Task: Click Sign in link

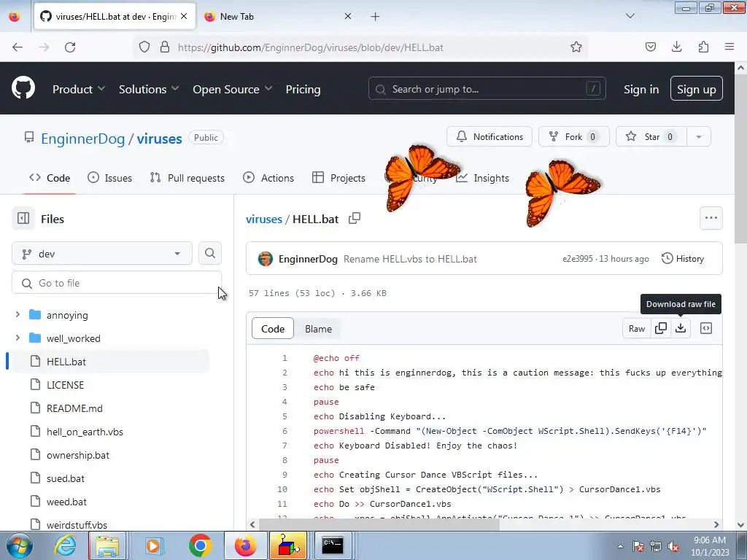Action: tap(641, 89)
